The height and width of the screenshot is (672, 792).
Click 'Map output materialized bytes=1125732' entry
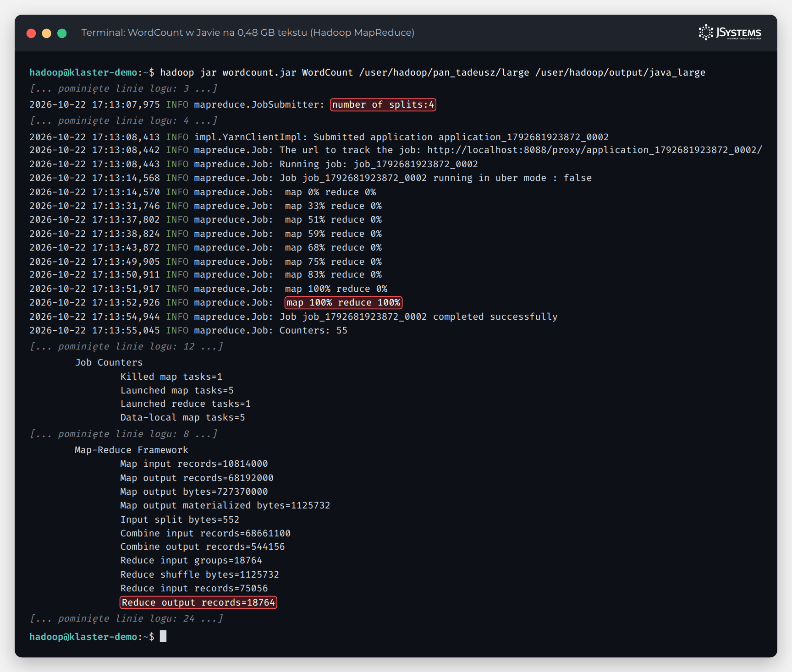225,505
